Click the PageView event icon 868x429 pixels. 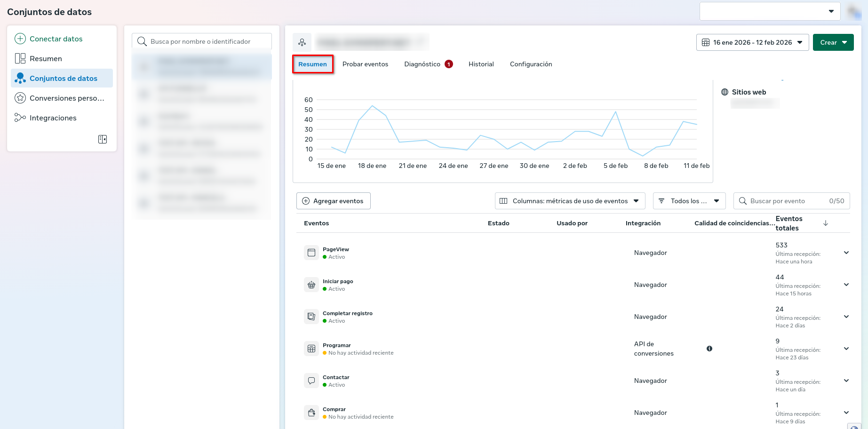pos(311,253)
